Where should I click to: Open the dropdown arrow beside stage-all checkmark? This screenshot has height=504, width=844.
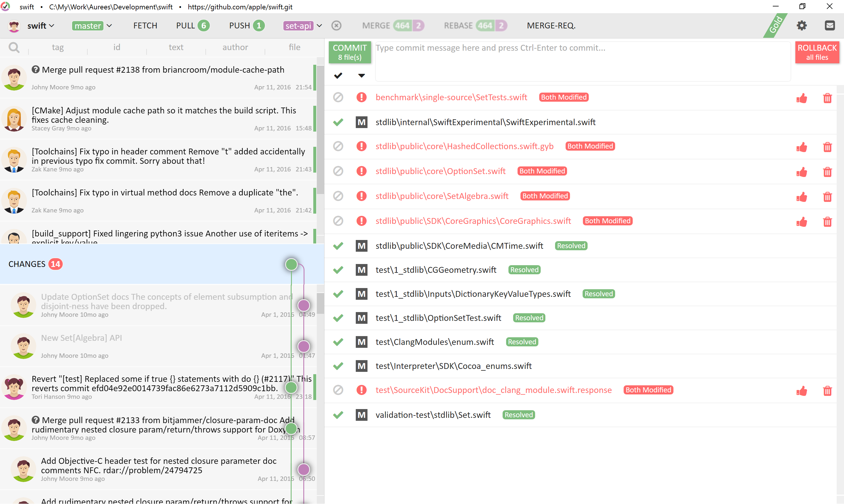point(361,75)
